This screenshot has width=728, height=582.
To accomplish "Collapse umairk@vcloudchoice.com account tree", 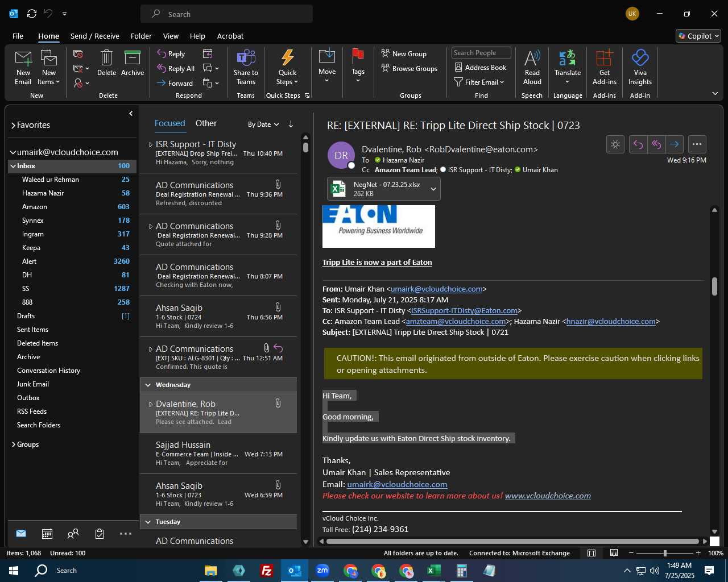I will click(13, 152).
